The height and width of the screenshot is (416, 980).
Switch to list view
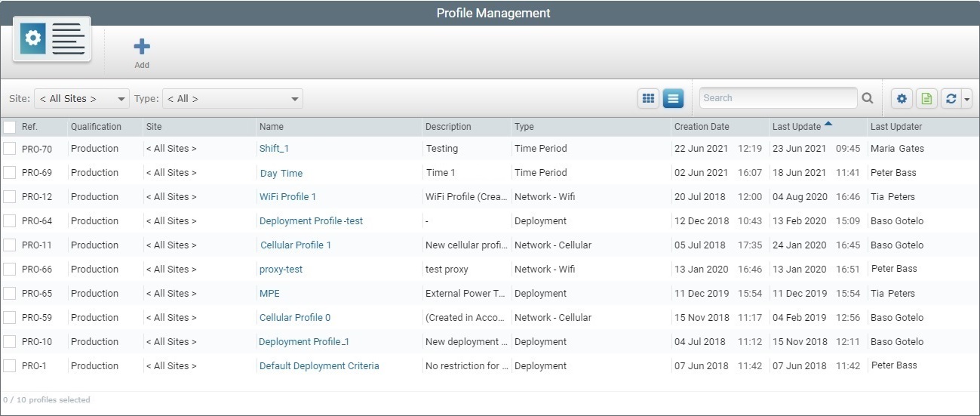pyautogui.click(x=673, y=98)
